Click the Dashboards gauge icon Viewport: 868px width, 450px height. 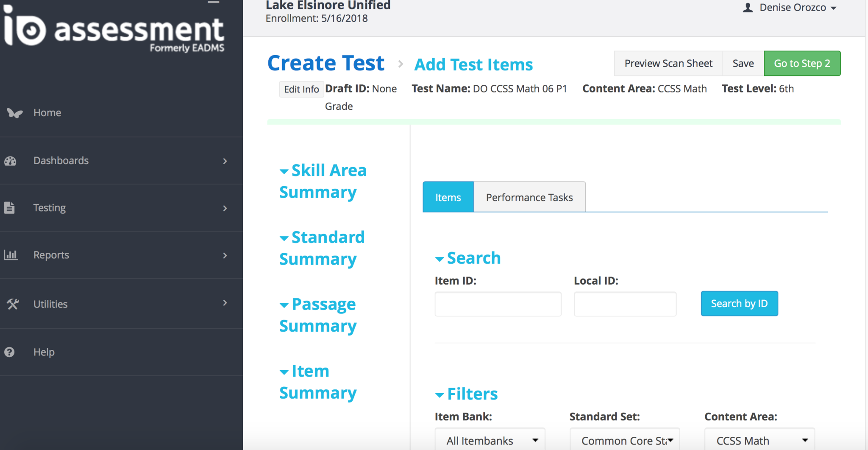click(11, 161)
